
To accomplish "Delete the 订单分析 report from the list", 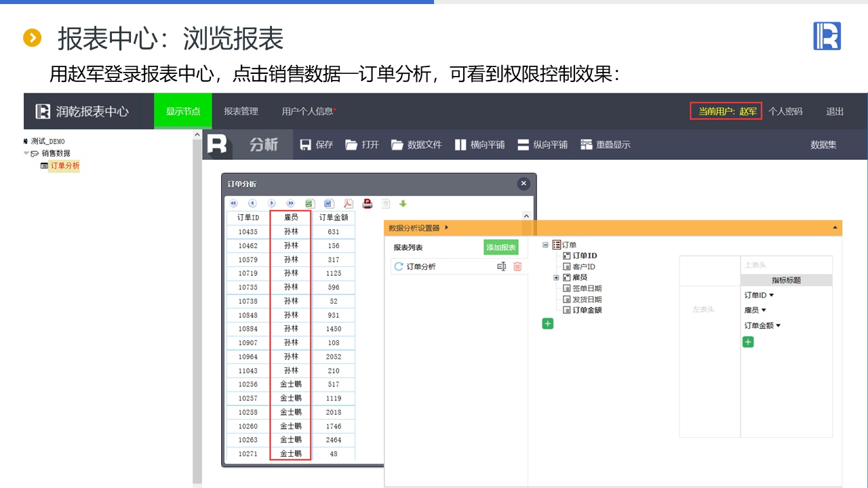I will 517,267.
